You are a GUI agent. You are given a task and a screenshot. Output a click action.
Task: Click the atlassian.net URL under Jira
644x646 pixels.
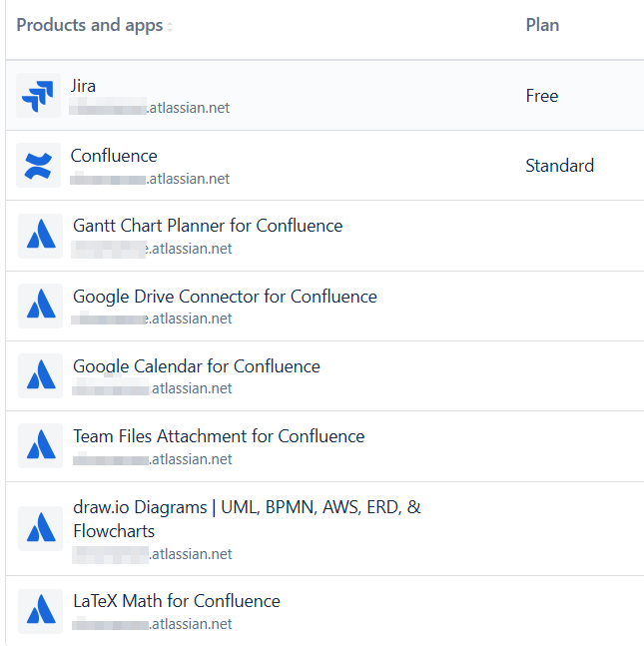(x=149, y=108)
